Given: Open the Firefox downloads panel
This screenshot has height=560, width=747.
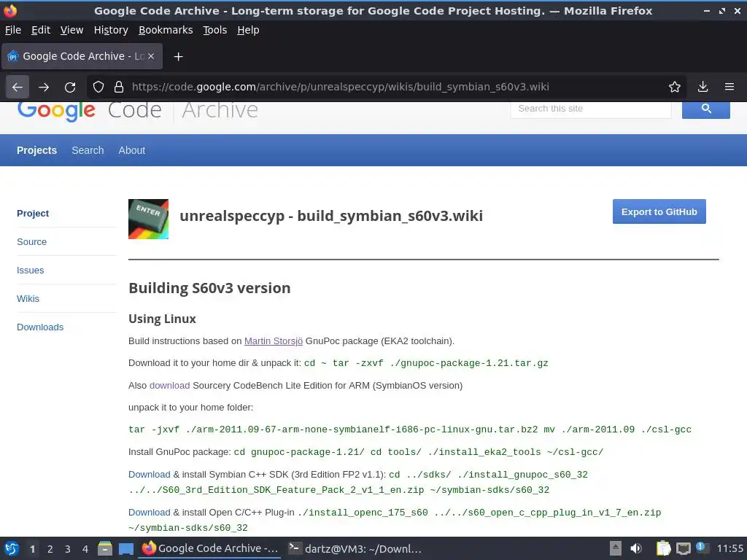Looking at the screenshot, I should pos(703,87).
